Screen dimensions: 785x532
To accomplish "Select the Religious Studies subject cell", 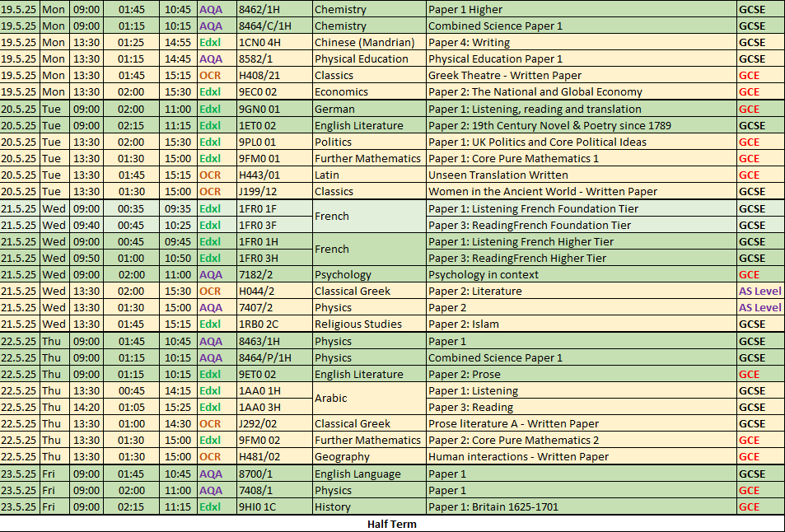I will coord(368,324).
